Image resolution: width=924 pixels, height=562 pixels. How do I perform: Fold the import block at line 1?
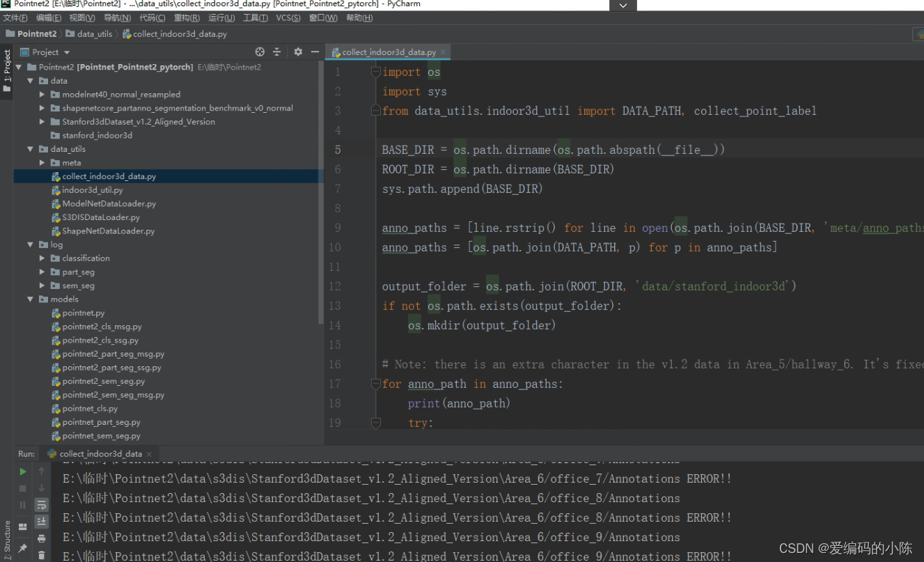(376, 72)
